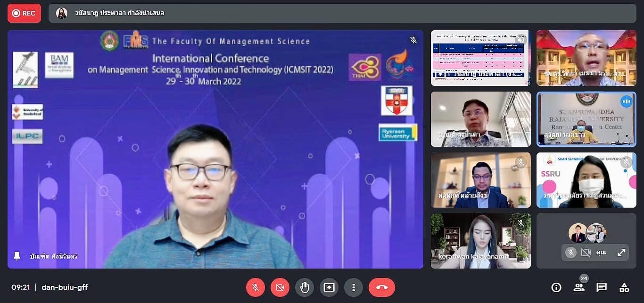Click the crossed-out camera icon in your self-view tile
Viewport: 644px width, 303px height.
586,252
